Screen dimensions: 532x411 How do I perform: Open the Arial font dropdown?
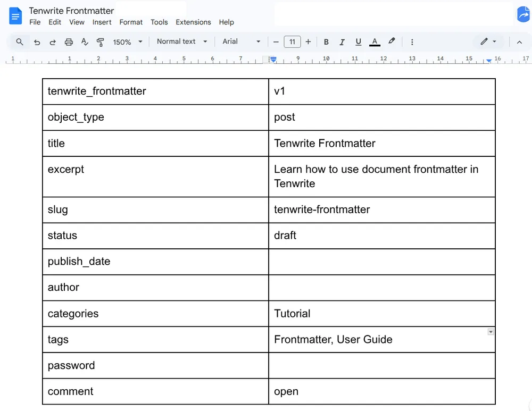tap(241, 41)
